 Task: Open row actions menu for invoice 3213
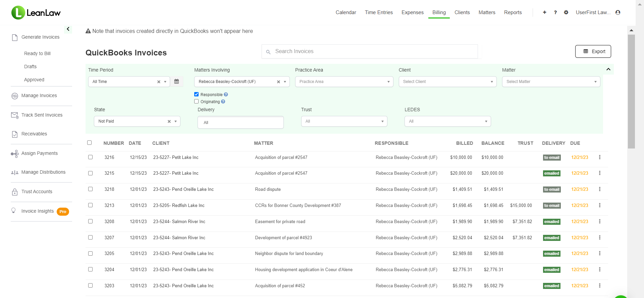click(x=600, y=205)
